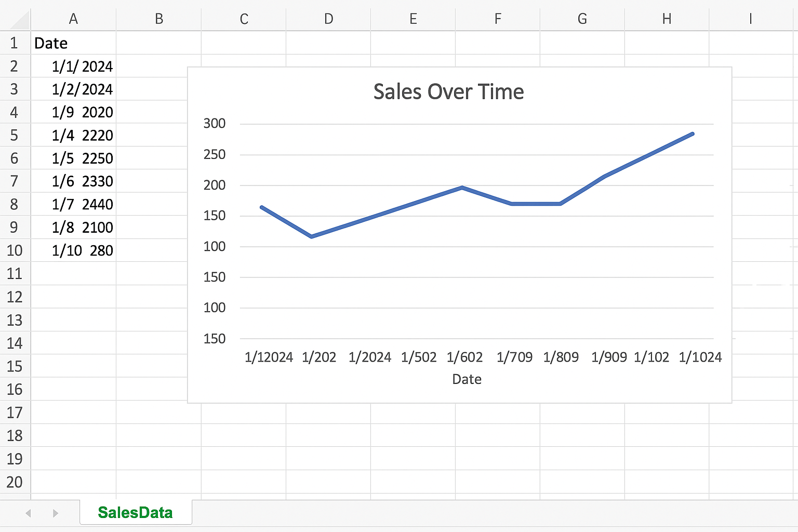Click cell containing '1/9 2020'
Viewport: 798px width, 532px height.
73,112
